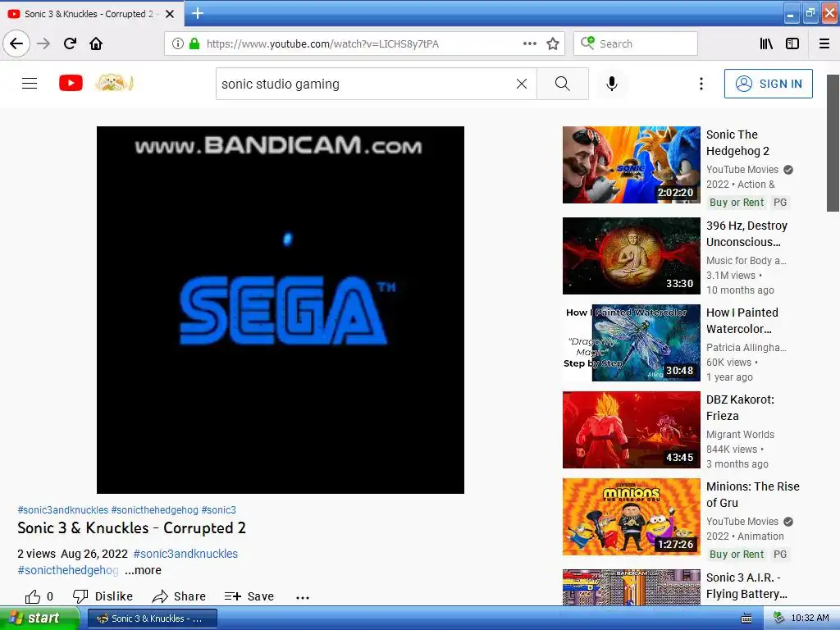Screen dimensions: 840x630
Task: Click the browser Search box
Action: (636, 44)
